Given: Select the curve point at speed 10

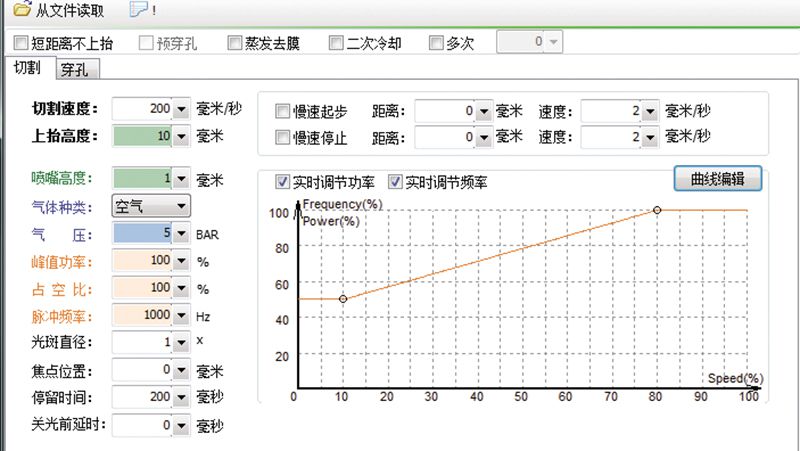Looking at the screenshot, I should [x=343, y=299].
